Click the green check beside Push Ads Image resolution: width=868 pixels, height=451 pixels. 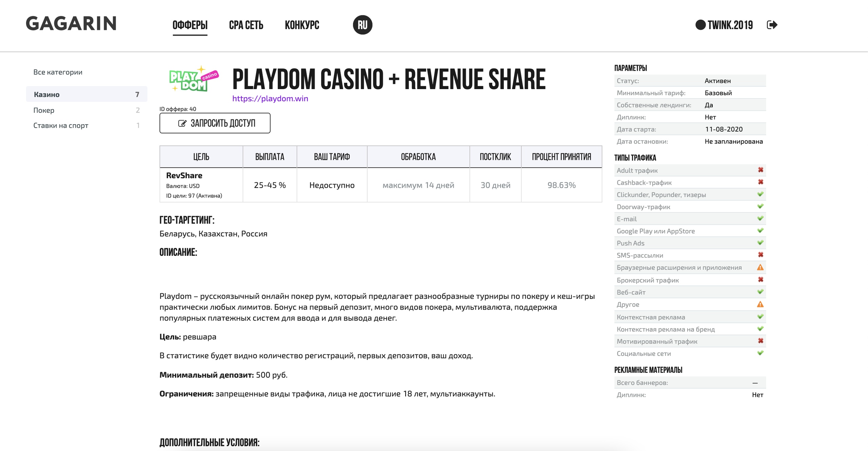point(761,243)
